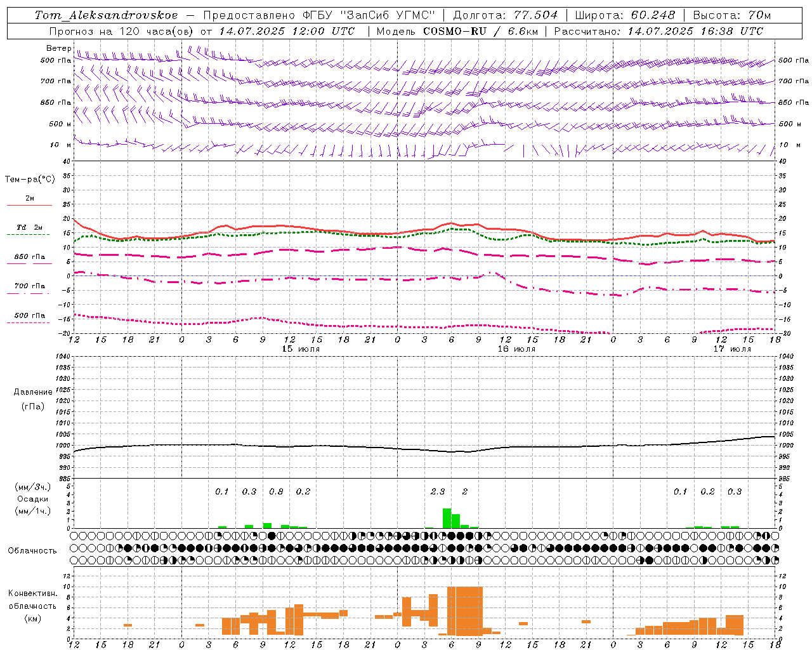Click the date label 17 июля
The image size is (812, 650).
pos(732,349)
